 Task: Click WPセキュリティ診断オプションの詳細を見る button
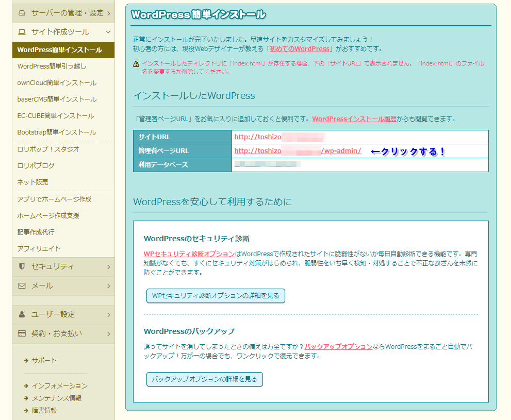pos(216,296)
